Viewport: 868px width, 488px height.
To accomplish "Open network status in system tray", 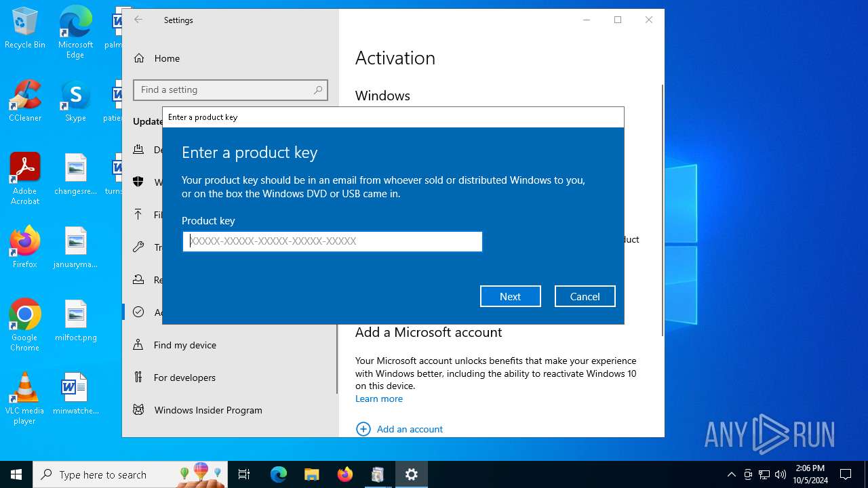I will coord(764,474).
